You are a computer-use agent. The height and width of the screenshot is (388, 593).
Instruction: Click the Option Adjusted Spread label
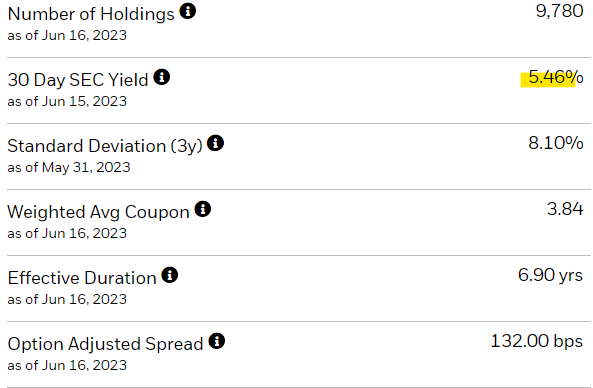click(106, 344)
